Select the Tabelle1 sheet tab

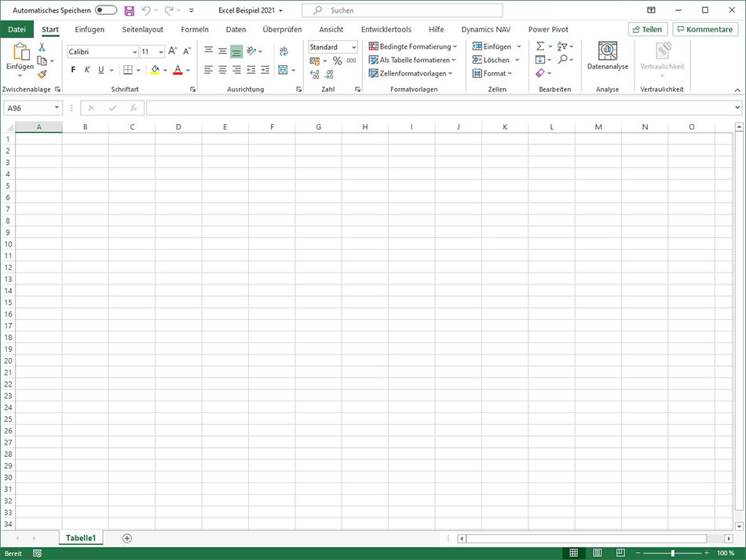coord(81,538)
